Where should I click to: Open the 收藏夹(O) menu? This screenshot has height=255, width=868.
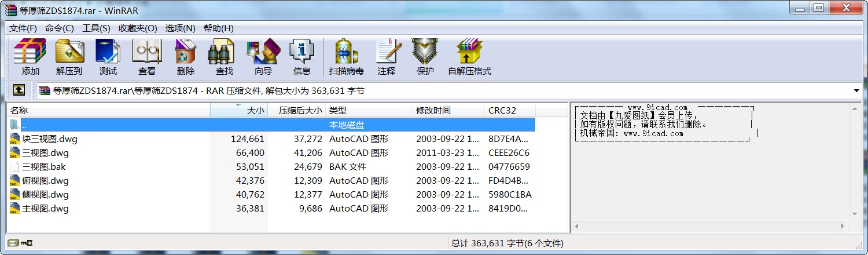pos(138,28)
